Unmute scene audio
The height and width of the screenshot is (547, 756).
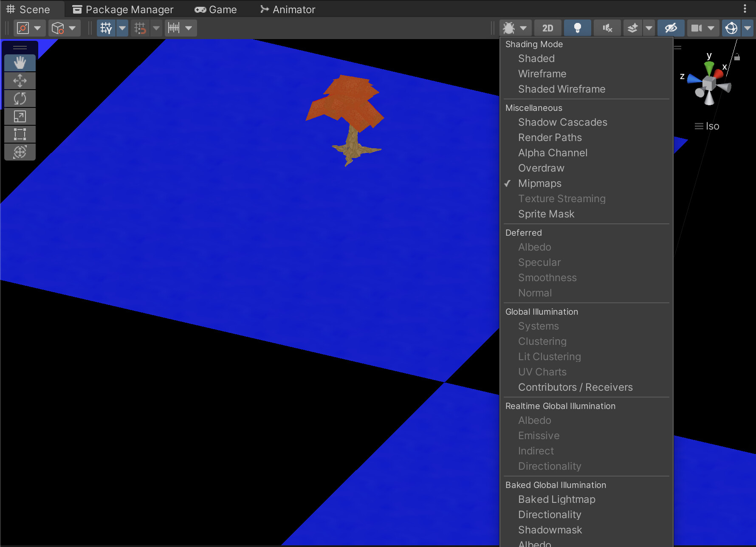[607, 28]
